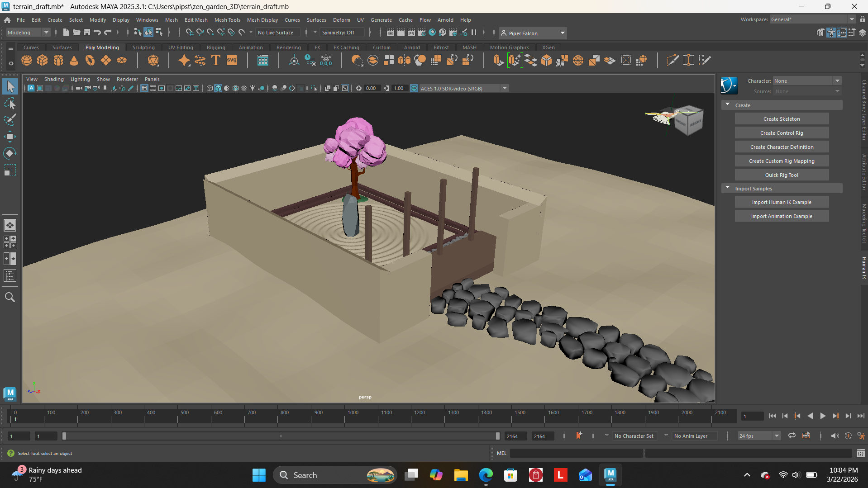Click the MEL command line input
This screenshot has width=868, height=488.
[x=577, y=453]
